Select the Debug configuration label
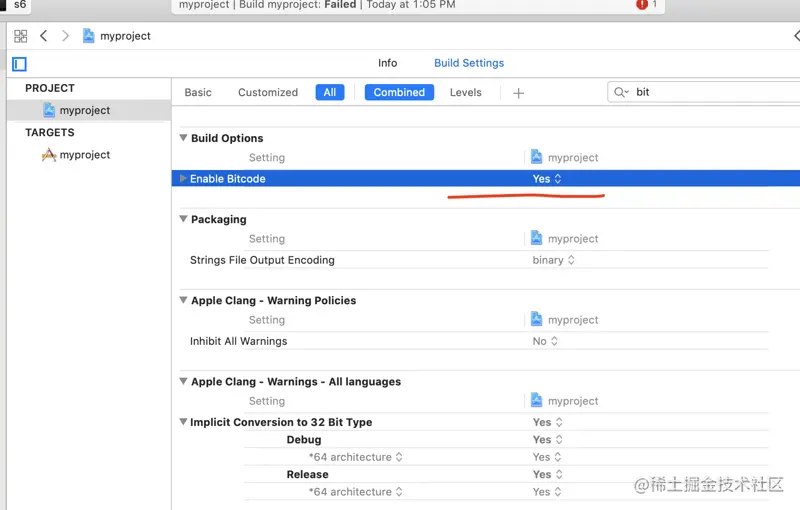This screenshot has width=800, height=510. point(304,440)
